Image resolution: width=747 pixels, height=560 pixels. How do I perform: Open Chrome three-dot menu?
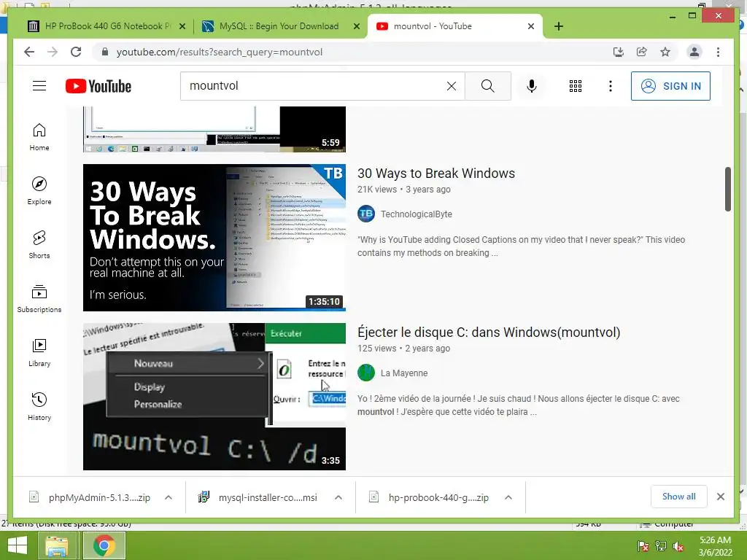coord(718,52)
